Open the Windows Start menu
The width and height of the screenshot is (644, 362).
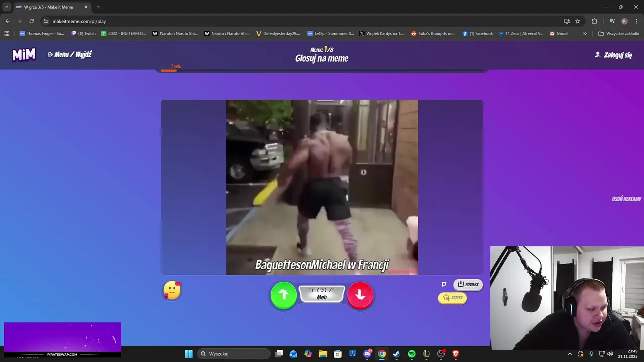[x=189, y=354]
